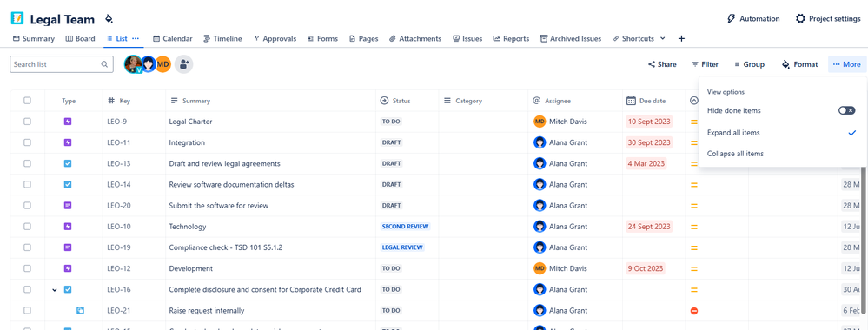The image size is (868, 330).
Task: Click the vertical scrollbar of the list
Action: click(x=864, y=241)
